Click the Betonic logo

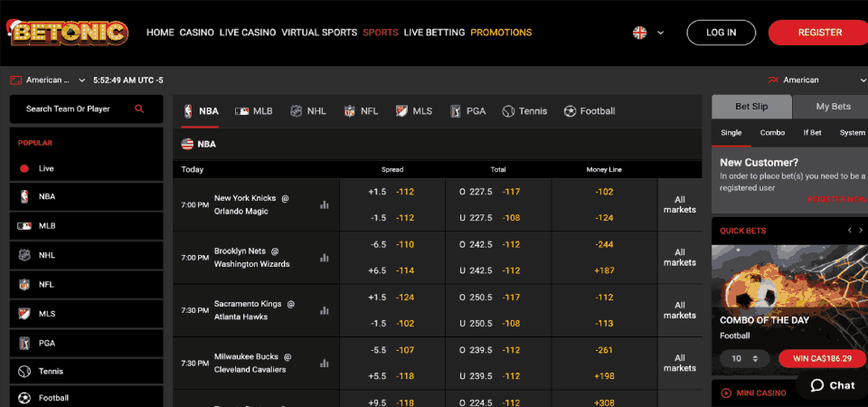(69, 32)
